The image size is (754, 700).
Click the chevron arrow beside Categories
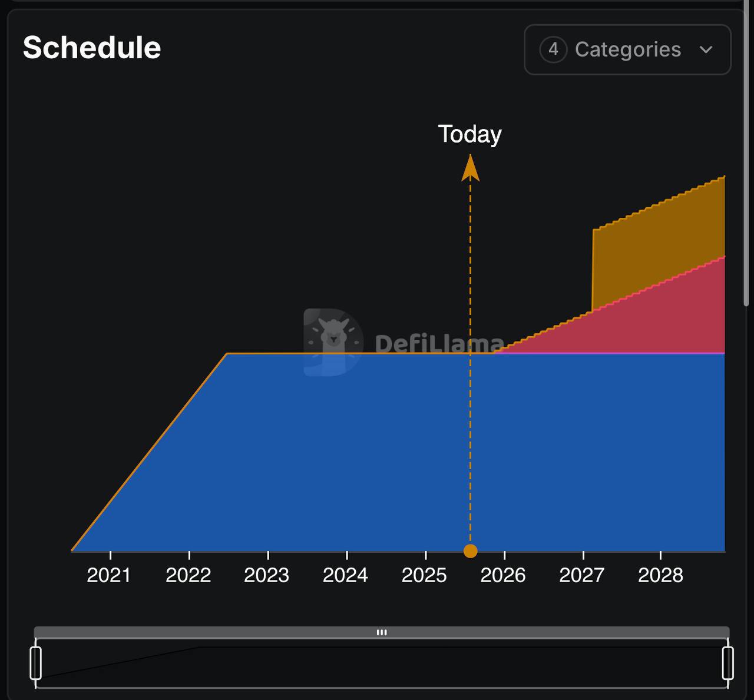[706, 49]
